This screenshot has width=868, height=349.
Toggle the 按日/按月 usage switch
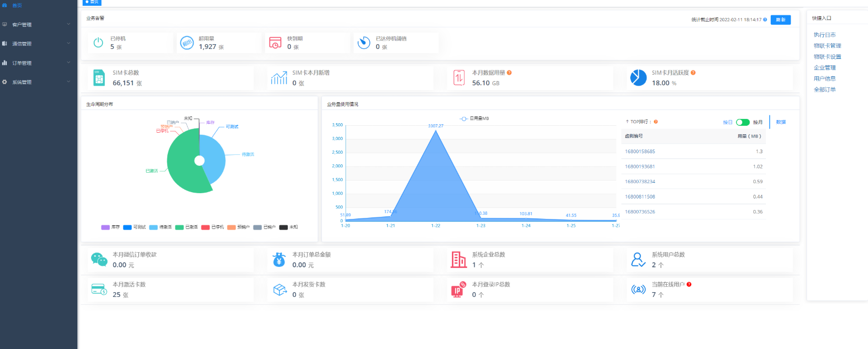(743, 122)
